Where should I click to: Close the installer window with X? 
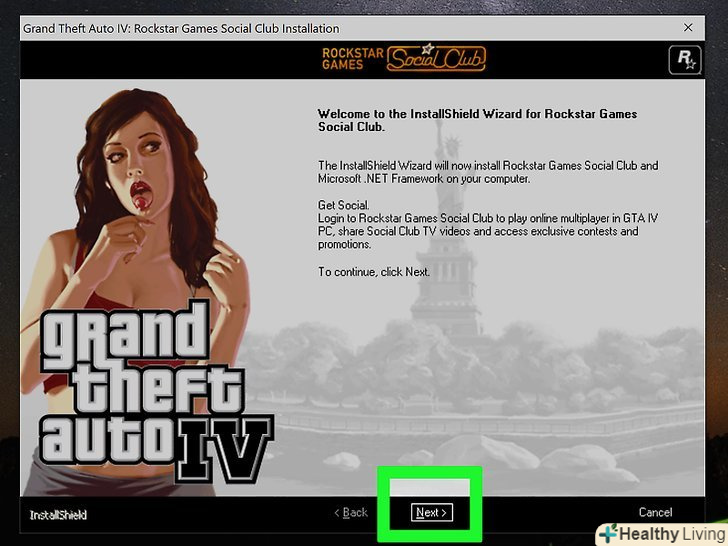pyautogui.click(x=688, y=28)
